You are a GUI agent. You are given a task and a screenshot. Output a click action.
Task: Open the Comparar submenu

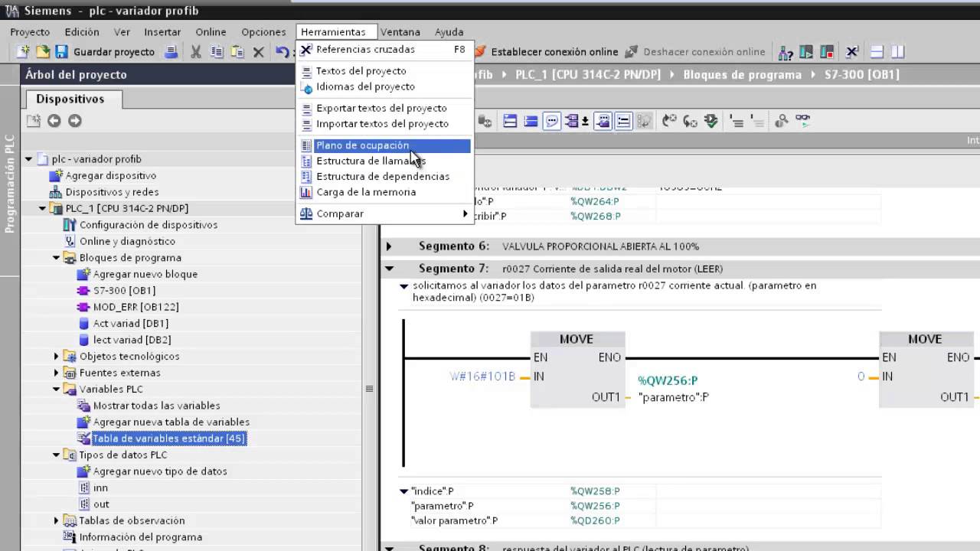pos(384,214)
